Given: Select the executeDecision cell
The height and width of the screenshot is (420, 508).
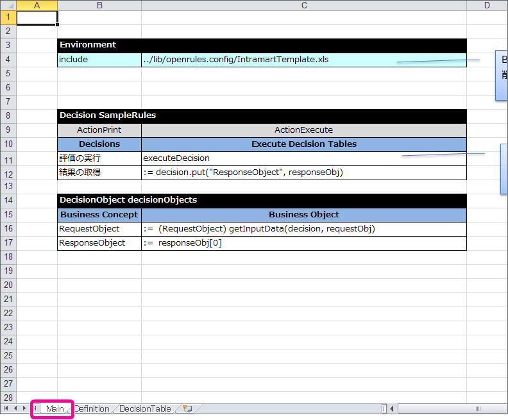Looking at the screenshot, I should [304, 158].
